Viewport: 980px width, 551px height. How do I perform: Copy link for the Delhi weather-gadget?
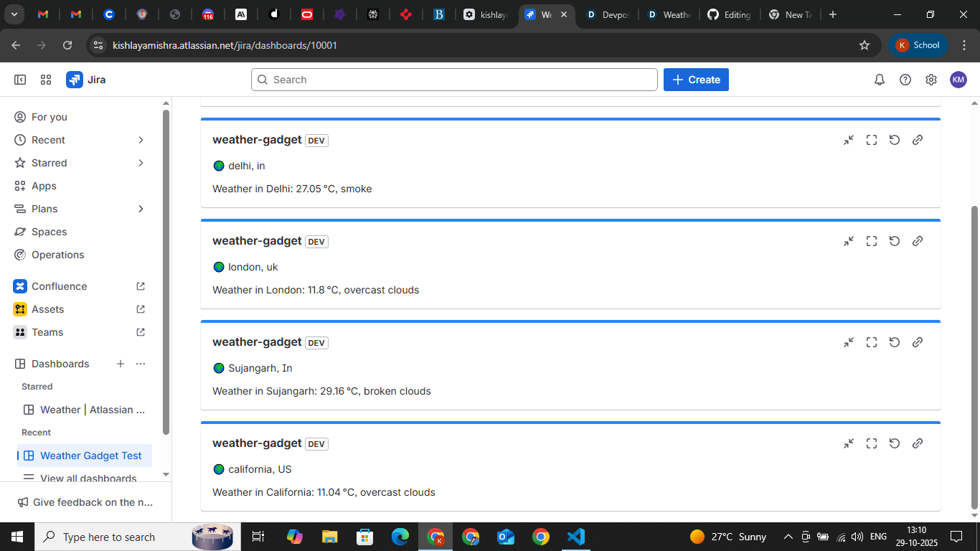pyautogui.click(x=918, y=140)
